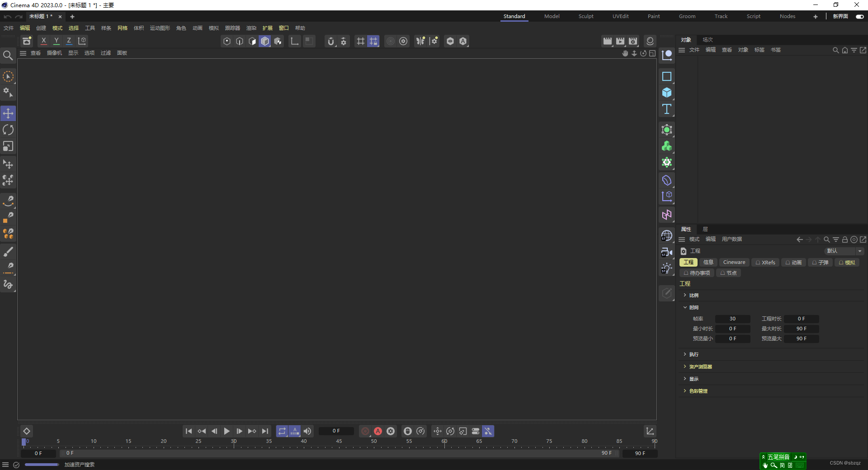Click the Render View clapperboard icon
868x470 pixels.
(608, 41)
